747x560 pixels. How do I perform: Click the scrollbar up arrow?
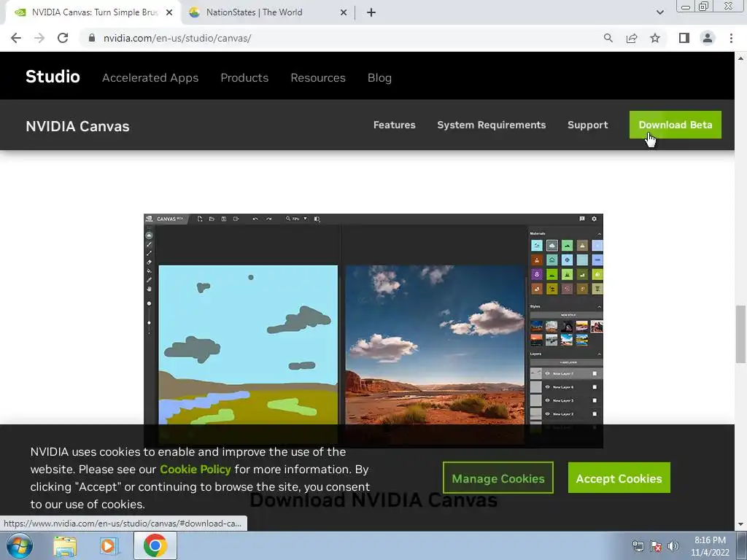(740, 58)
